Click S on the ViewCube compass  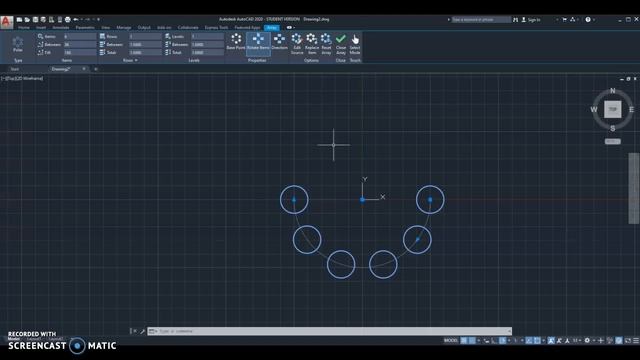[x=612, y=129]
